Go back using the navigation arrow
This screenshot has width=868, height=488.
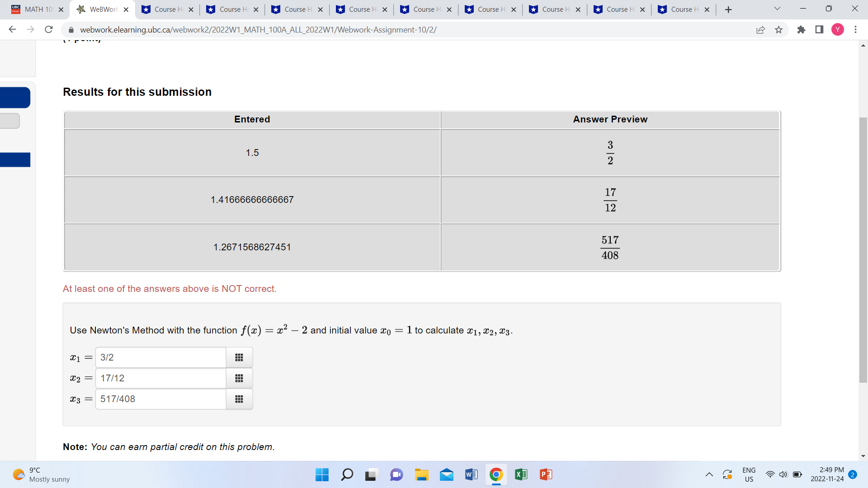tap(13, 30)
